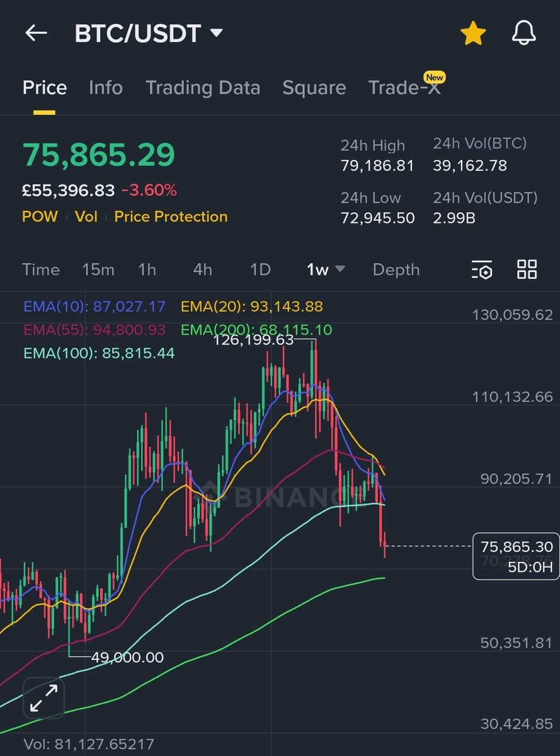Tap the 24h High value 79,186.81

coord(377,166)
